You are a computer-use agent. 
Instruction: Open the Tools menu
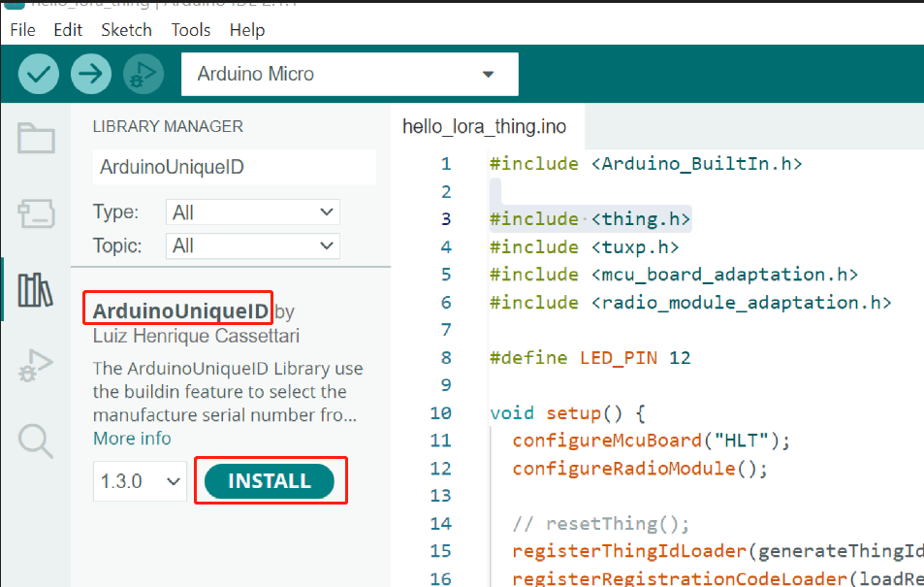coord(191,30)
